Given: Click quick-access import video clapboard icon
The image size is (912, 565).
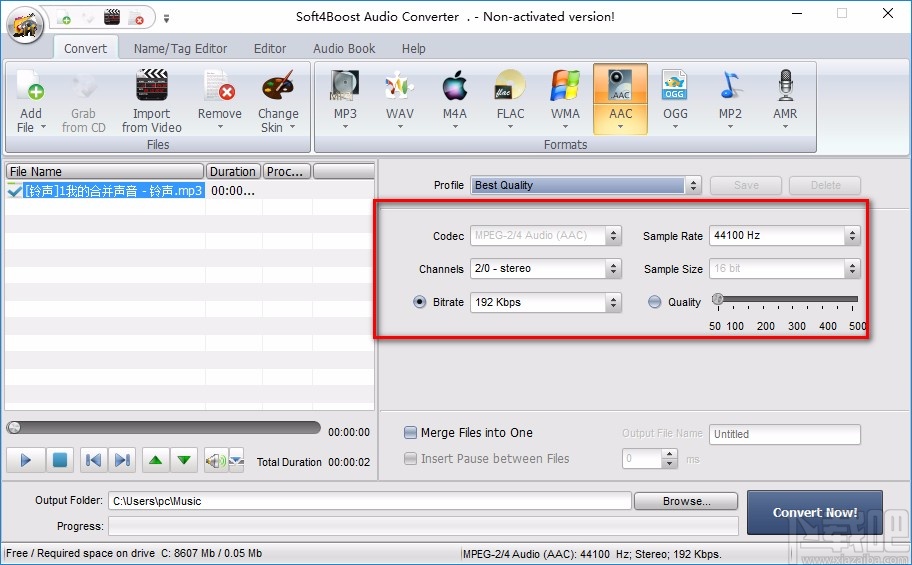Looking at the screenshot, I should point(112,17).
